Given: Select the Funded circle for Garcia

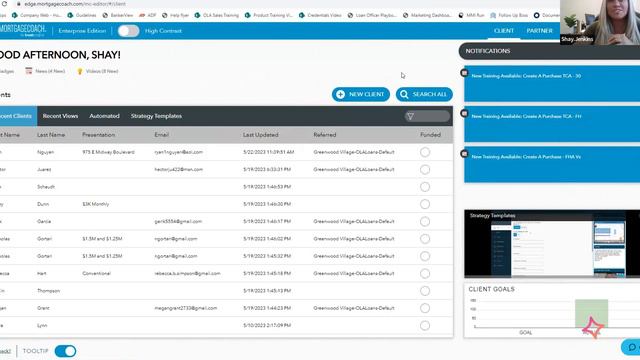Looking at the screenshot, I should pyautogui.click(x=425, y=222).
